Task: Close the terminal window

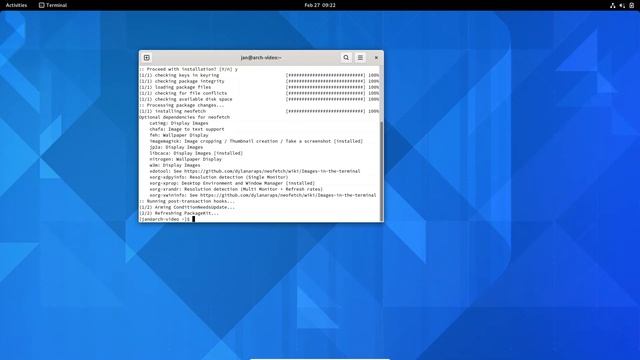Action: click(376, 58)
